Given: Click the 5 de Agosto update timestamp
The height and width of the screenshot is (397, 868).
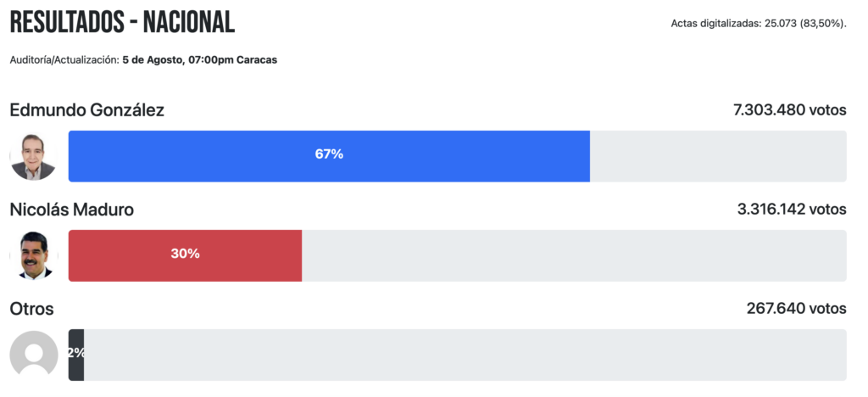Looking at the screenshot, I should 199,60.
